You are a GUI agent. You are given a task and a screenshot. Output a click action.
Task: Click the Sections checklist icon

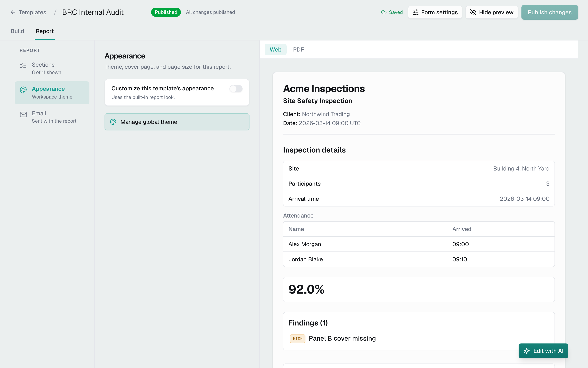pyautogui.click(x=23, y=66)
